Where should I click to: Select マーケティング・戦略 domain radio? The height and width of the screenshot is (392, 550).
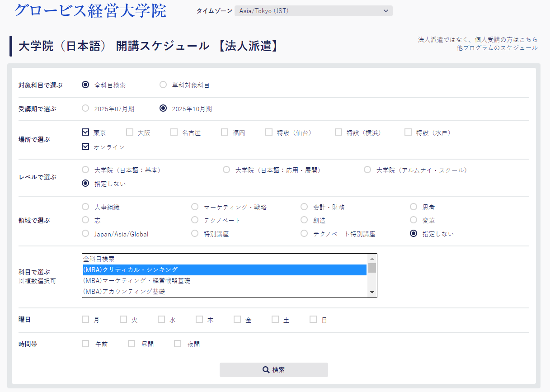195,207
